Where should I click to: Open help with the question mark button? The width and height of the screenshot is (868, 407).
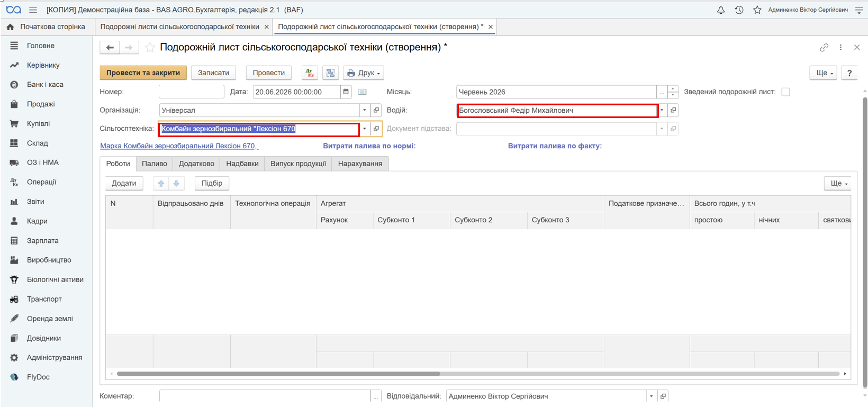[849, 73]
